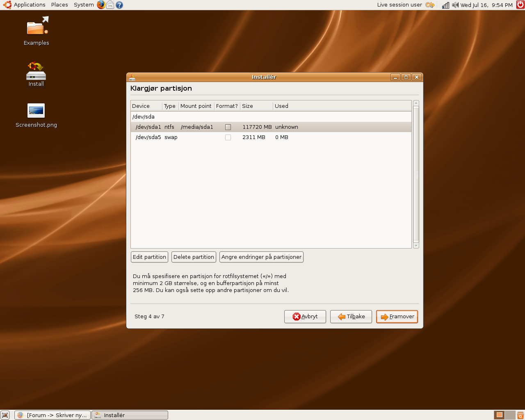Click Delete partition button
Screen dimensions: 525x420
tap(194, 257)
